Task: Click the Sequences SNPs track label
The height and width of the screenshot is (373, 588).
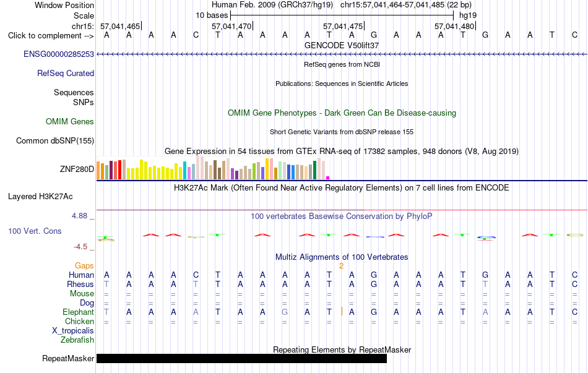Action: click(x=74, y=98)
